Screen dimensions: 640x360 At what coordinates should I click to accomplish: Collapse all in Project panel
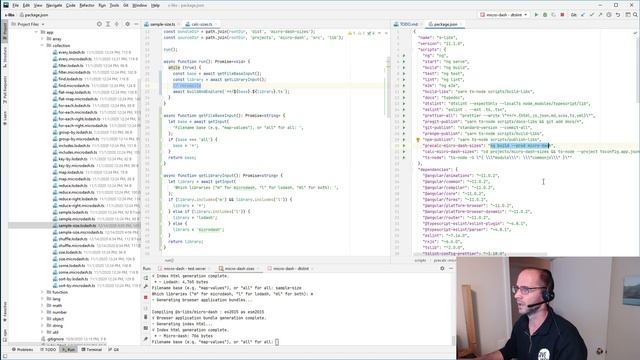[117, 24]
